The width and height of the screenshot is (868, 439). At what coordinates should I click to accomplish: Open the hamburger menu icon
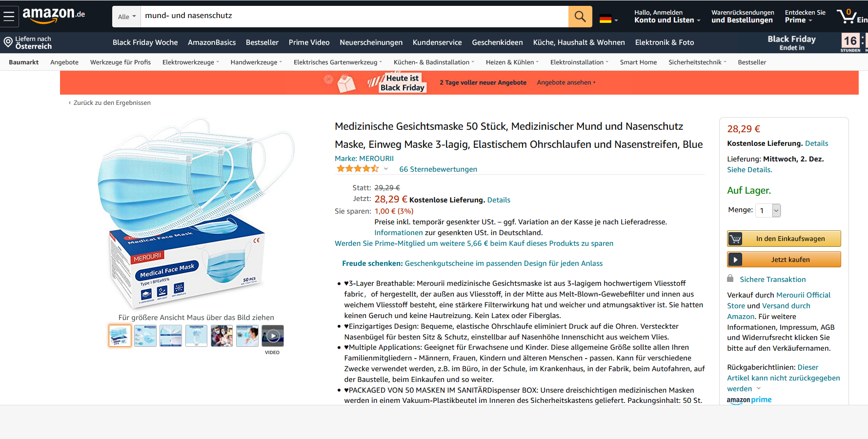click(9, 17)
